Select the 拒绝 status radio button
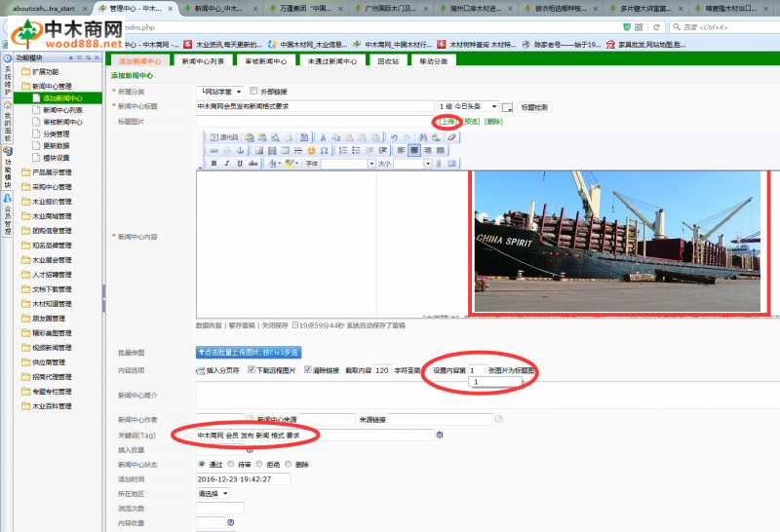The image size is (780, 532). (x=259, y=464)
